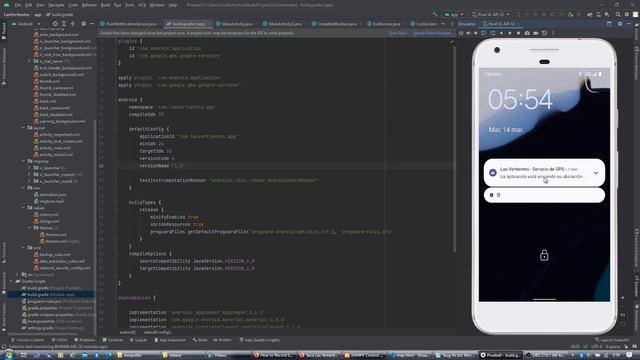Click Ignore these changes link
Viewport: 640px width, 360px height.
coord(432,33)
